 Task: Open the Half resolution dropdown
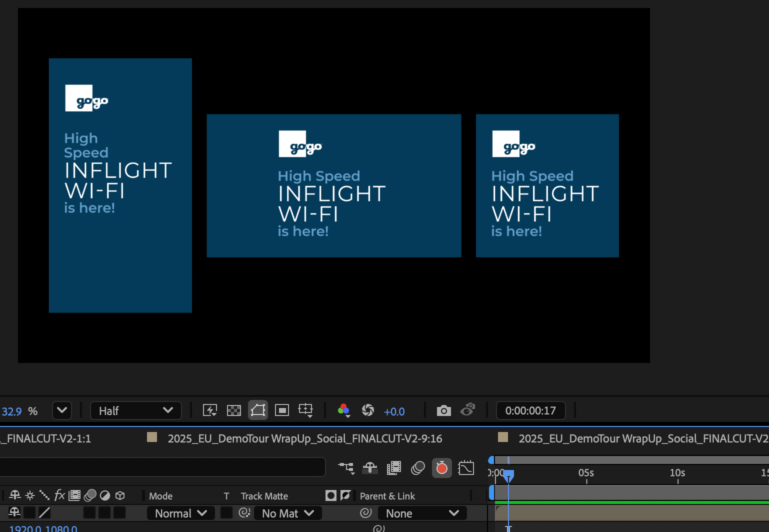pos(135,410)
